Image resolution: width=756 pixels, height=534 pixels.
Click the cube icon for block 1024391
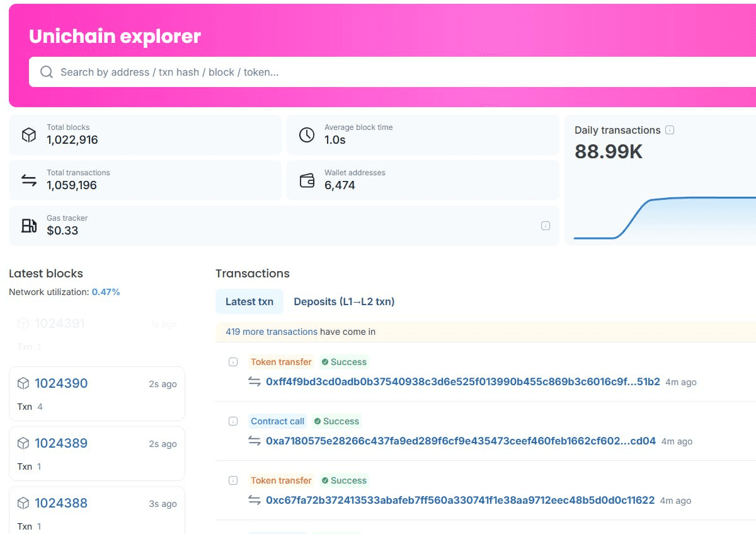coord(23,323)
